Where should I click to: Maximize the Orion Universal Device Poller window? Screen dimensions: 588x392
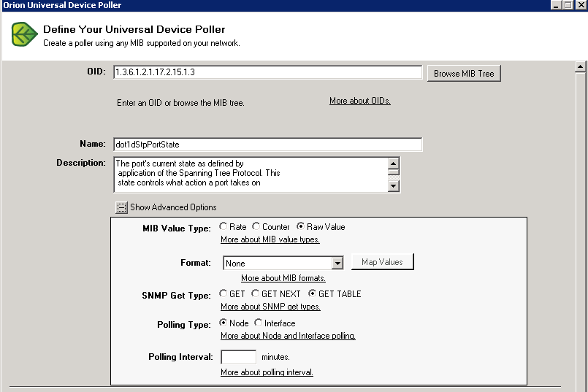coord(568,5)
